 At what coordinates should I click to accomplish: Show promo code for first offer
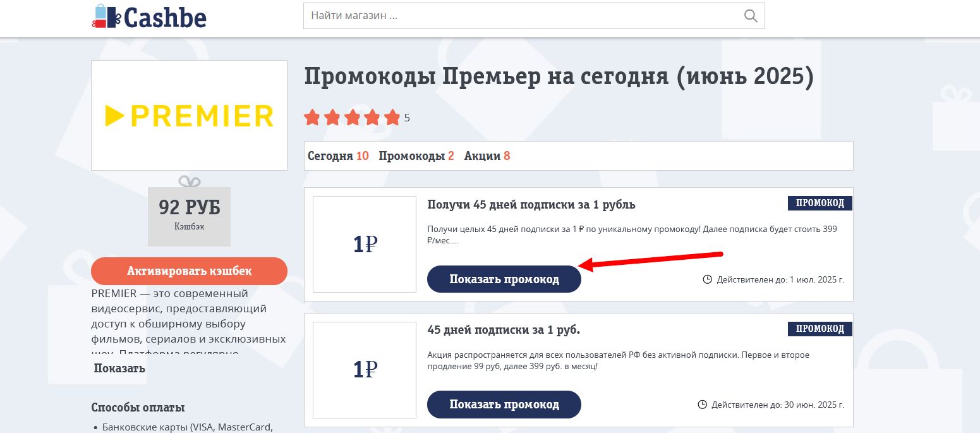click(504, 279)
